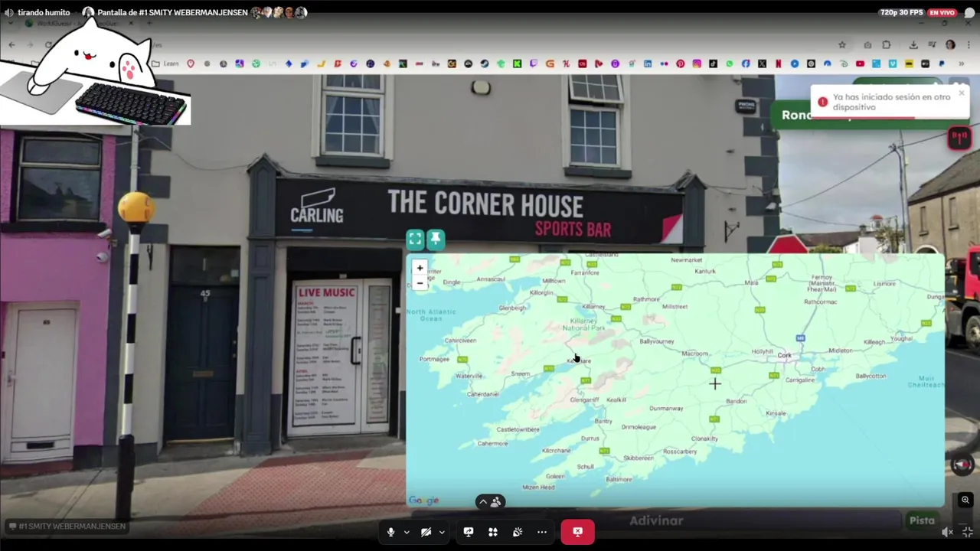Click the Google logo on the map
Viewport: 980px width, 551px height.
click(x=423, y=500)
